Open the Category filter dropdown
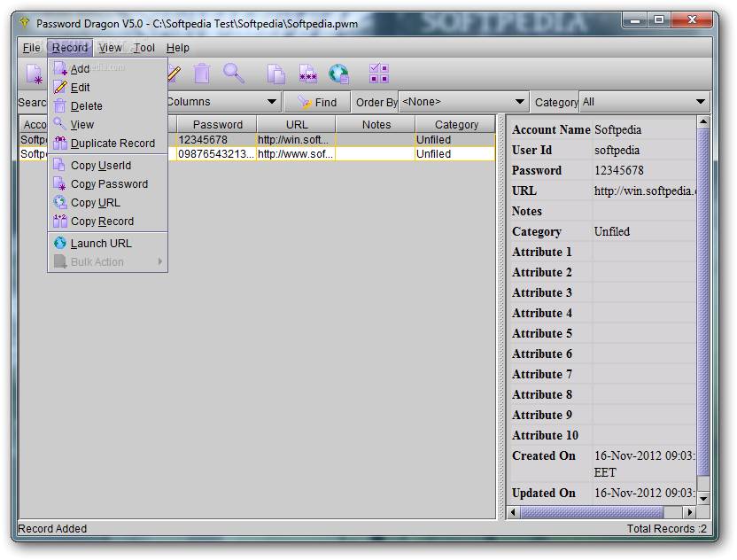Viewport: 737px width, 560px height. [644, 102]
